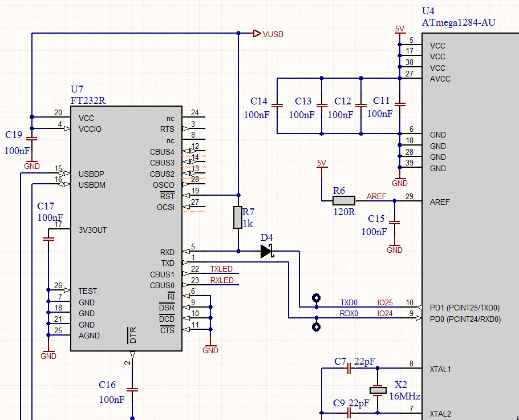Click the RXLED net label

pos(222,280)
